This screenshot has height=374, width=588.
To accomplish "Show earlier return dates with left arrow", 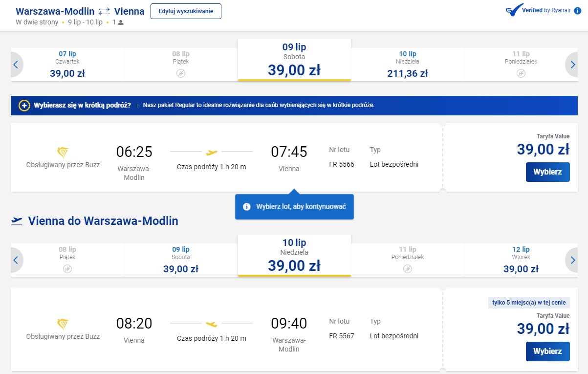I will pyautogui.click(x=16, y=260).
